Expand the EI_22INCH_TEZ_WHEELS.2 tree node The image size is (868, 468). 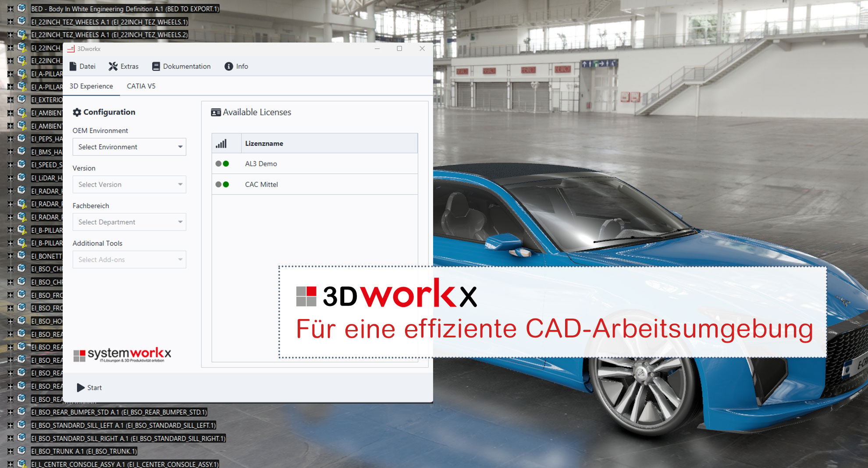point(10,34)
